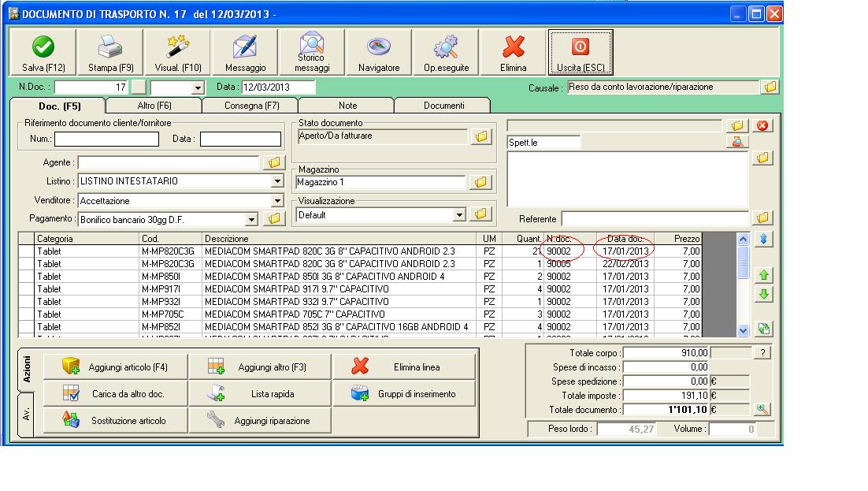Exit using Uscita (ESC) button
Screen dimensions: 868x491
point(580,53)
